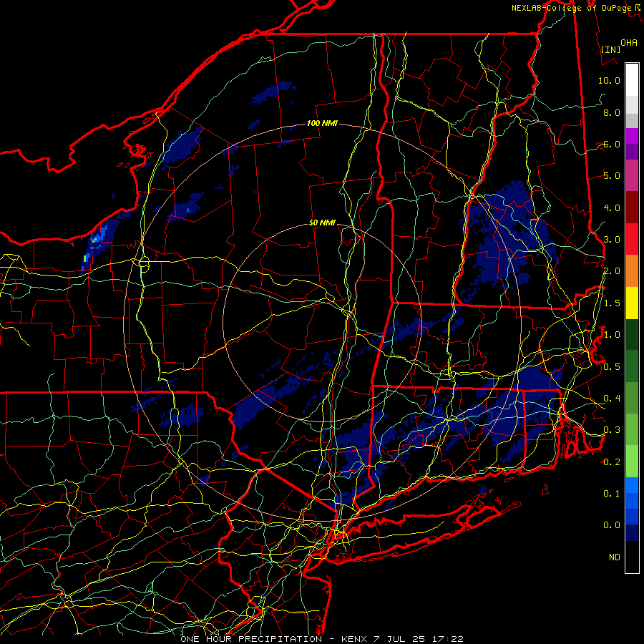The height and width of the screenshot is (644, 644).
Task: Click the 3.0 legend value
Action: [x=612, y=240]
